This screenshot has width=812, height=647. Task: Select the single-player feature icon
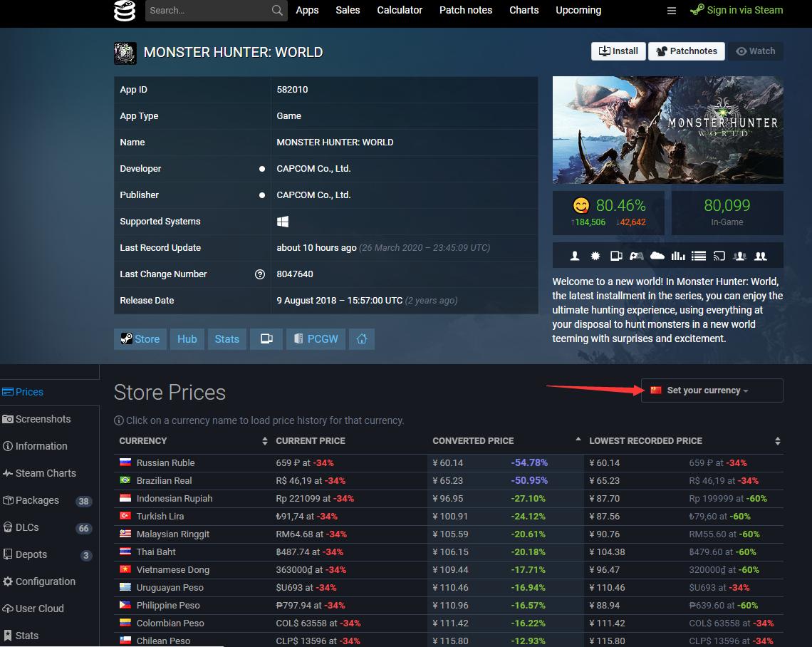[x=576, y=255]
